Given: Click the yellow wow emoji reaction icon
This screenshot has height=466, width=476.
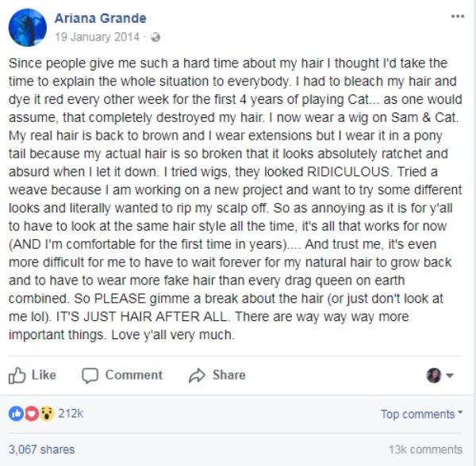Looking at the screenshot, I should (x=47, y=414).
